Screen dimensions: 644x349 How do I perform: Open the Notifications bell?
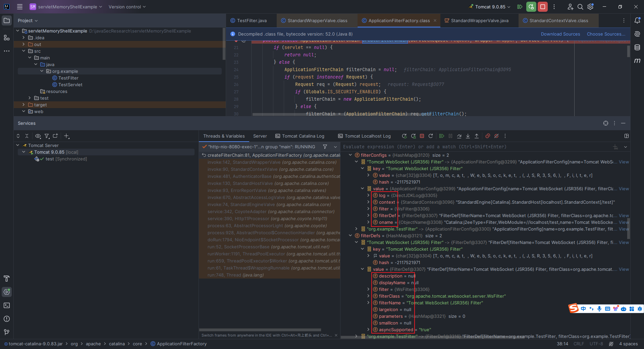(x=637, y=20)
